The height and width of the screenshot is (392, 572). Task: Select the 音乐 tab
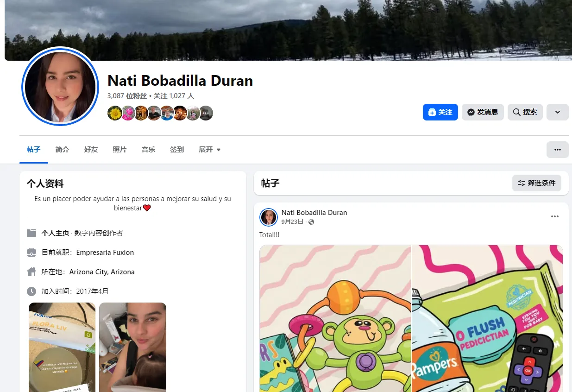point(148,150)
